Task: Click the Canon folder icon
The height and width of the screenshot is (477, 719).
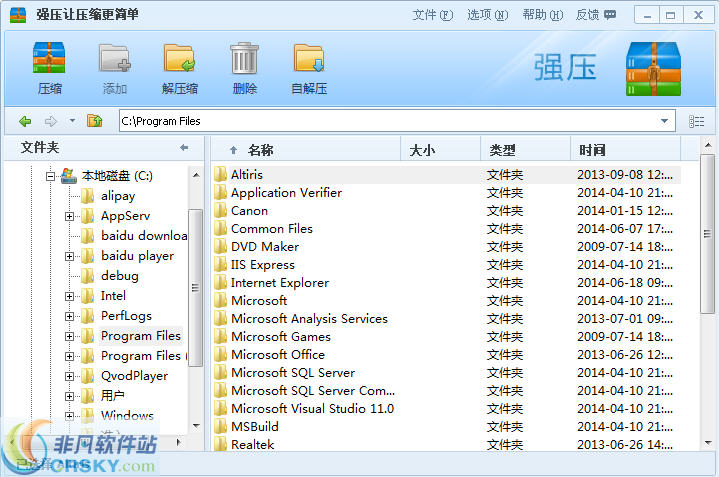Action: (221, 211)
